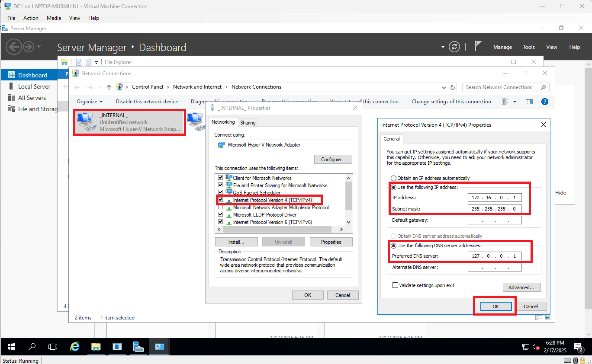592x364 pixels.
Task: Click OK in IPv4 Properties dialog
Action: point(496,307)
